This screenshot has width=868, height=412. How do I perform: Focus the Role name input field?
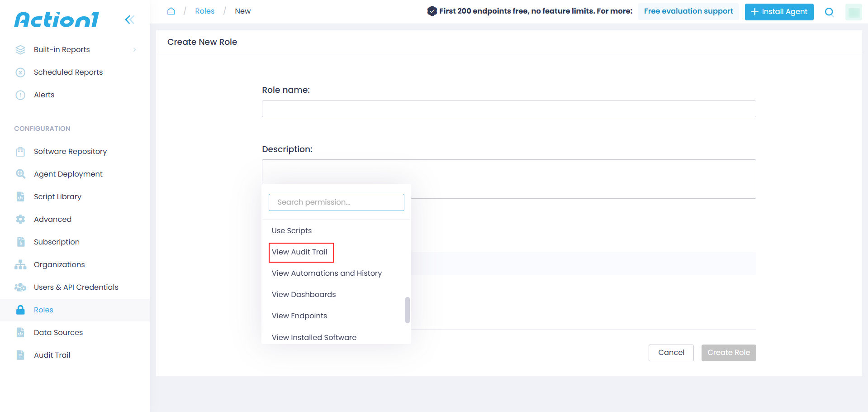click(509, 109)
